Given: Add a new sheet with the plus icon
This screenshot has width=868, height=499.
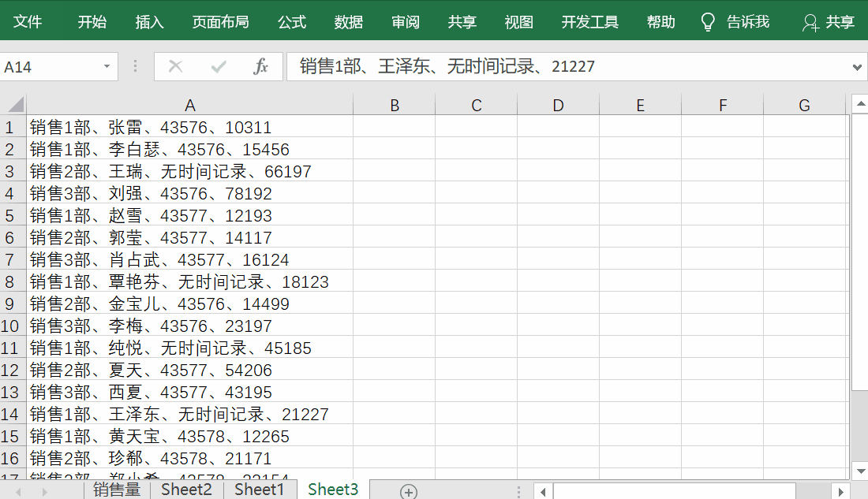Looking at the screenshot, I should point(409,491).
